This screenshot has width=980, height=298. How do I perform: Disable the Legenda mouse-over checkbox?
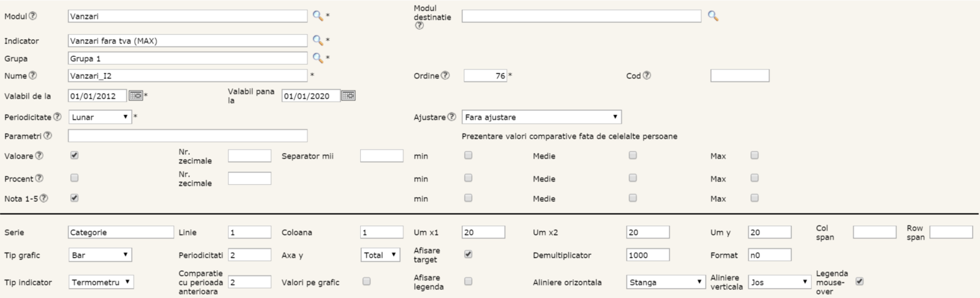coord(859,281)
